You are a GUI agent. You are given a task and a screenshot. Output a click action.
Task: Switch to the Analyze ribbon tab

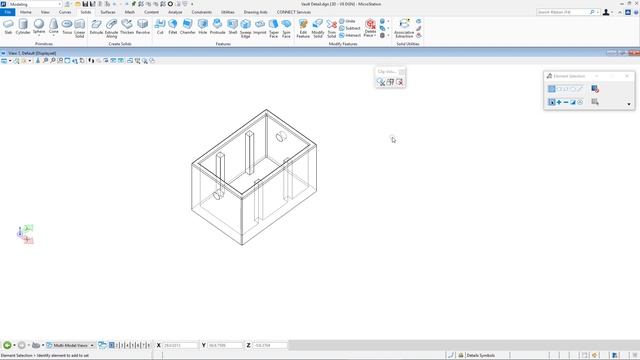pos(175,12)
